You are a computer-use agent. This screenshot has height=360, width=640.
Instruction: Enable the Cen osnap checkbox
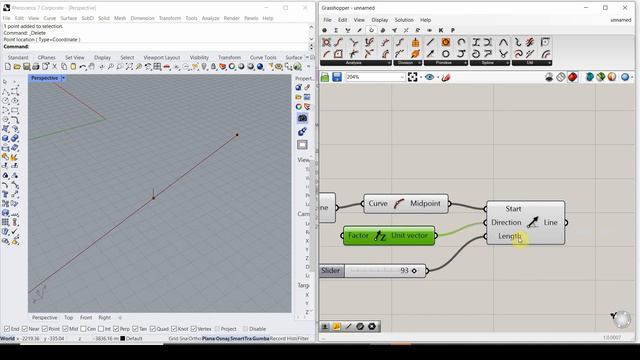tap(83, 329)
